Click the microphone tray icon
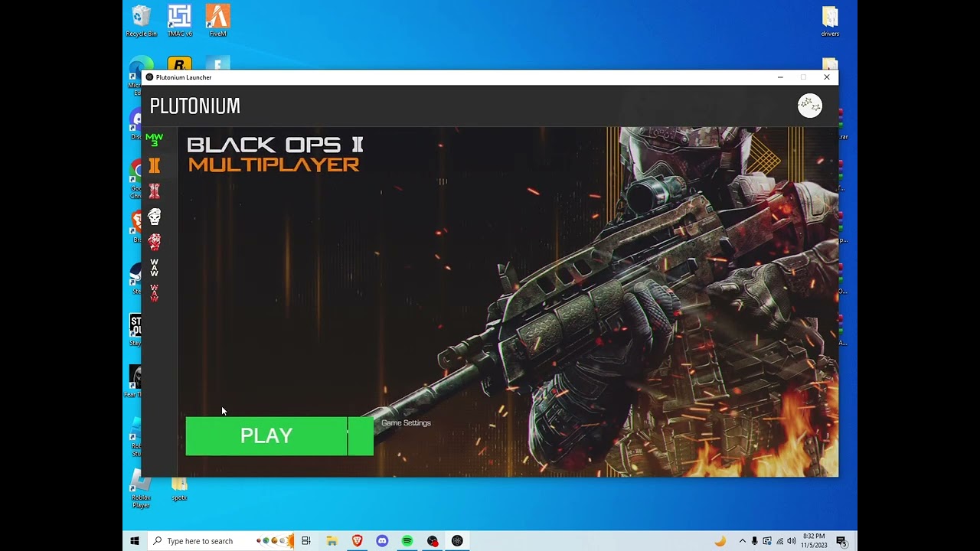980x551 pixels. tap(755, 541)
